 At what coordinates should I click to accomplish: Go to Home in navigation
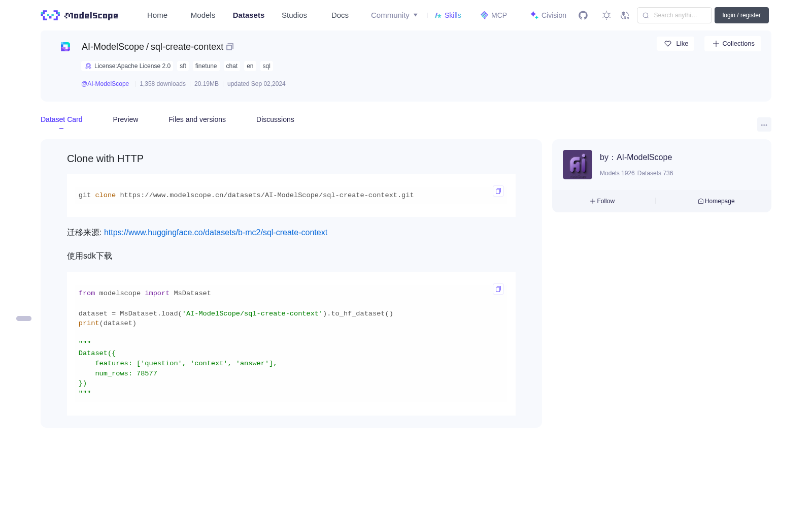[x=157, y=15]
